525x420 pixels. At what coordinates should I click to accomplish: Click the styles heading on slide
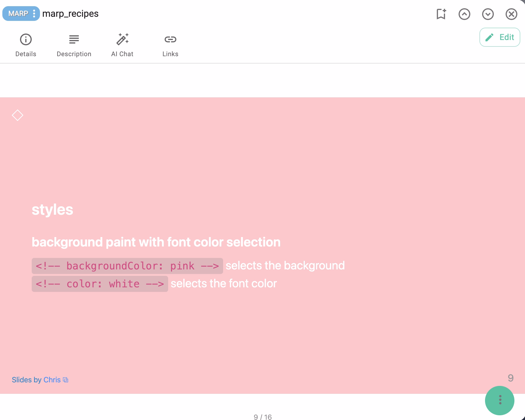[x=52, y=210]
